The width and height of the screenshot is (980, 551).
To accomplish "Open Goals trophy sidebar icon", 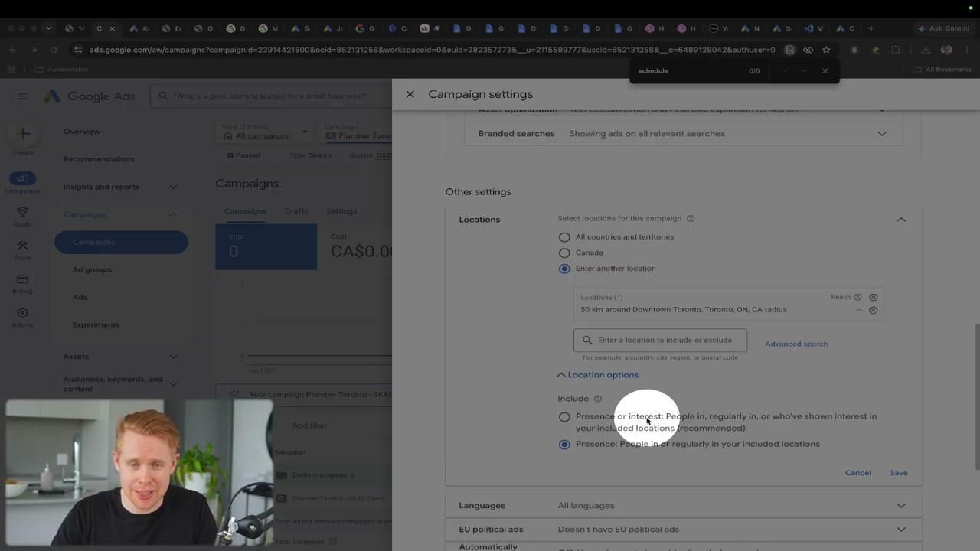I will point(22,213).
